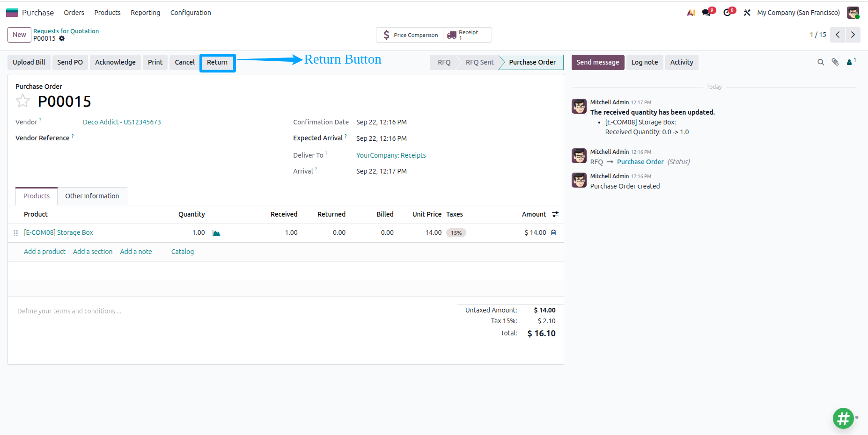
Task: Open the Mitchell Admin user avatar menu
Action: (853, 13)
